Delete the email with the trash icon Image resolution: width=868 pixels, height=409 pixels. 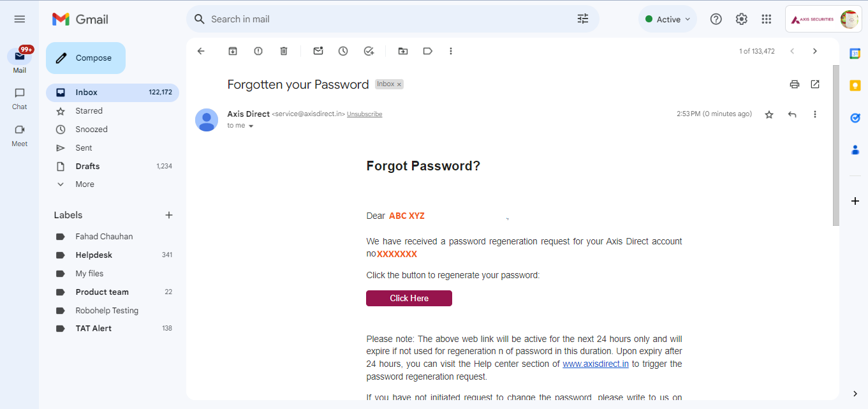pyautogui.click(x=284, y=51)
